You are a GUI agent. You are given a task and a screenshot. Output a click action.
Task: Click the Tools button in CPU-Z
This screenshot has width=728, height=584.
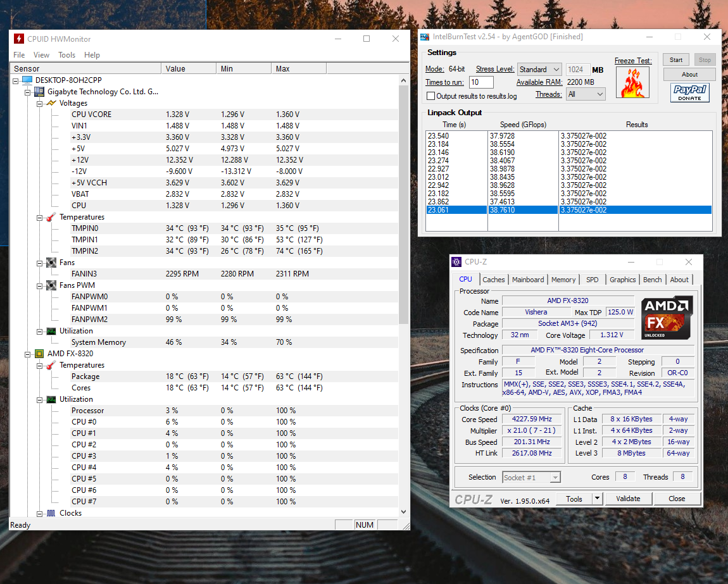pyautogui.click(x=574, y=499)
